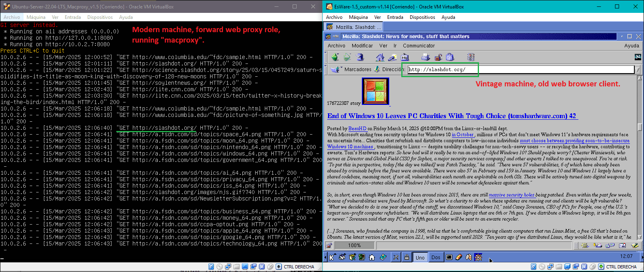
Task: Open Netscape's Archivo menu
Action: point(336,46)
